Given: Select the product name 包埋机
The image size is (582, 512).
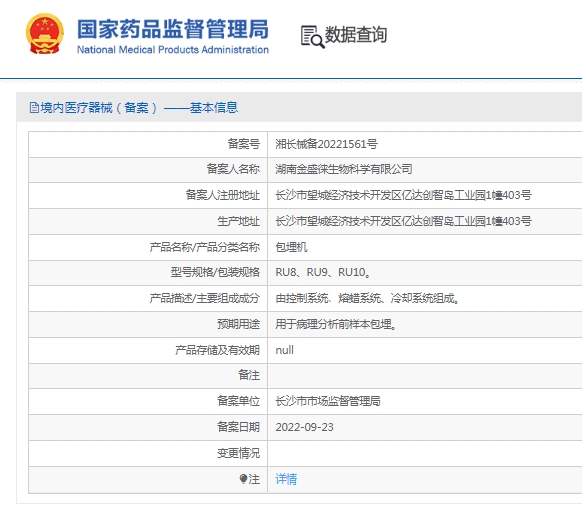Looking at the screenshot, I should pyautogui.click(x=291, y=247).
